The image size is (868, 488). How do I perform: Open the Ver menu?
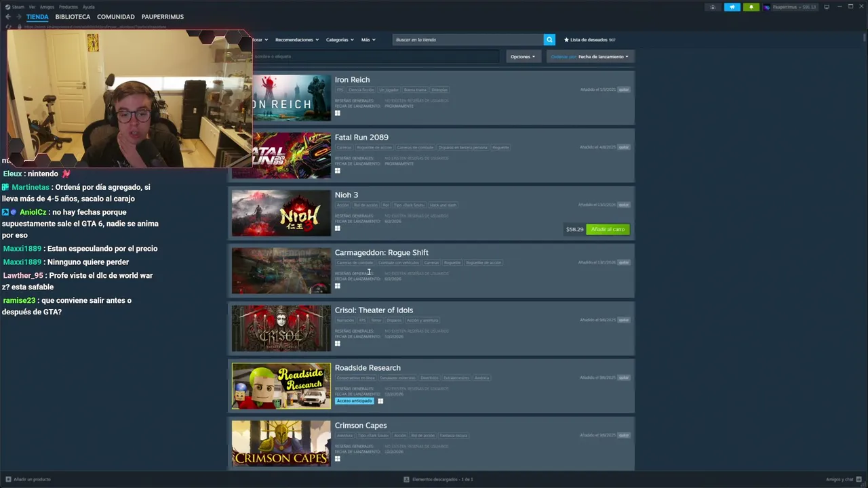(32, 7)
